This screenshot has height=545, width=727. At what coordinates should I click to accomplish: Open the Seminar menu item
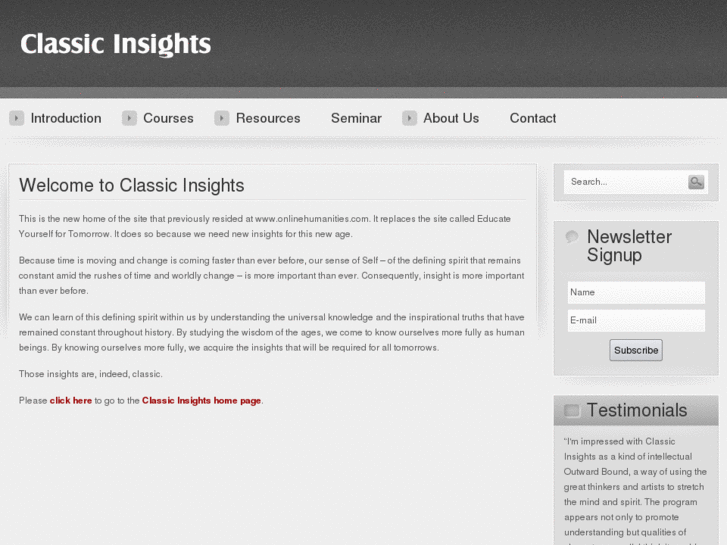[356, 118]
